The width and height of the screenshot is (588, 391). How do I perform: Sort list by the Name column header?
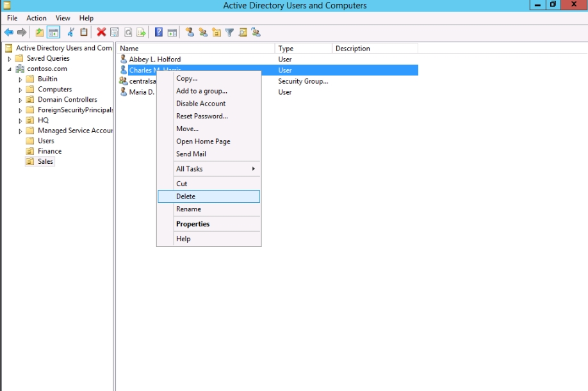point(196,48)
